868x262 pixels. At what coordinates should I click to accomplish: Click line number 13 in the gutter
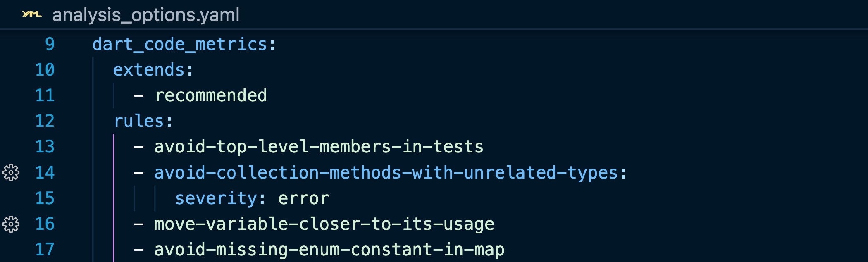coord(45,147)
